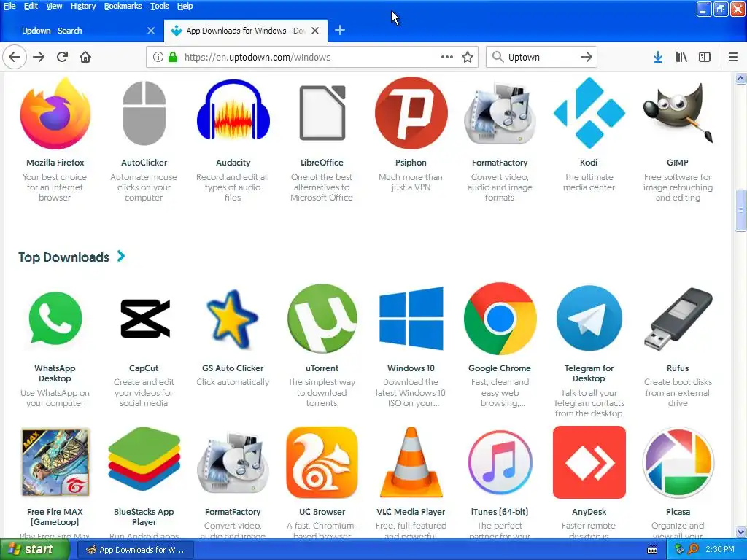Open the BlueStacks App Player icon
The height and width of the screenshot is (560, 747).
click(144, 459)
